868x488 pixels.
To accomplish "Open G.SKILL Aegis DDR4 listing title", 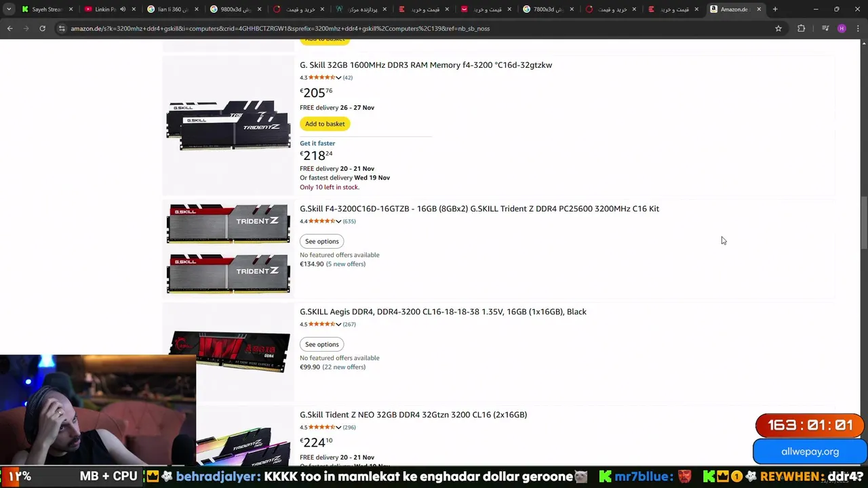I will click(x=443, y=312).
